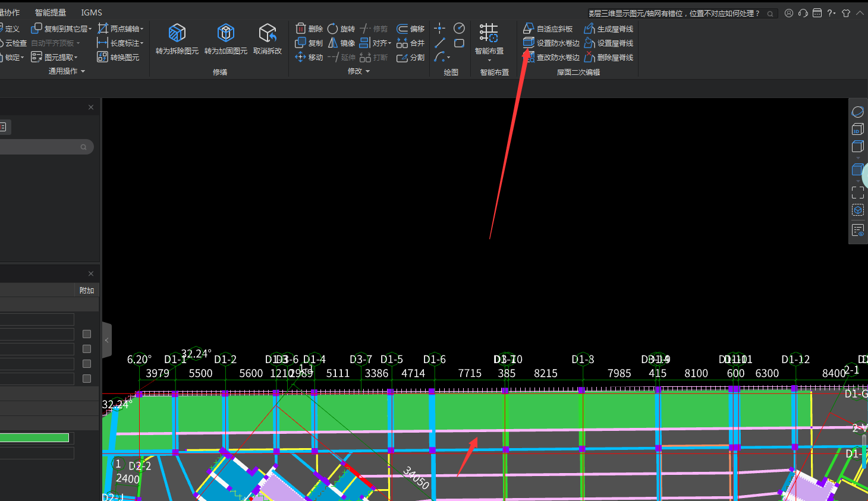Click the green color swatch in properties
868x501 pixels.
coord(34,438)
